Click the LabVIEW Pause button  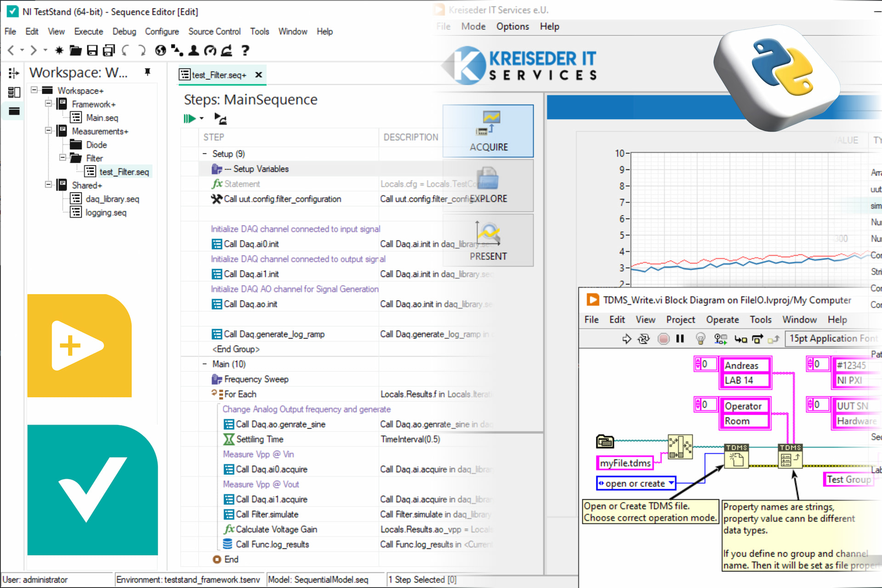(680, 339)
